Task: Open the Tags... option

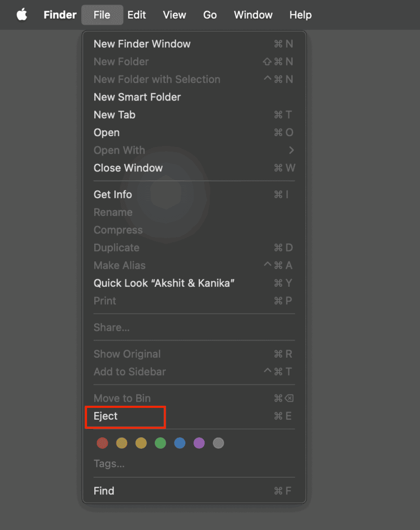Action: point(109,464)
